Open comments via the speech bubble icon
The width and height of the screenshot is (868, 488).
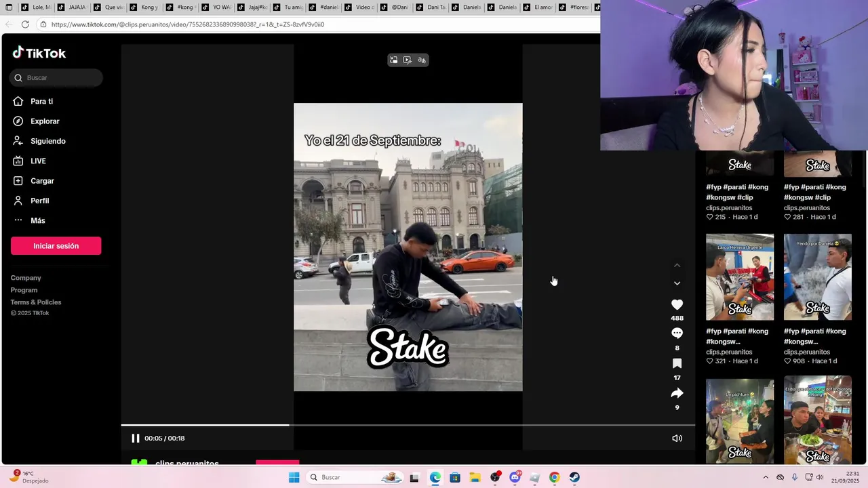pos(677,333)
